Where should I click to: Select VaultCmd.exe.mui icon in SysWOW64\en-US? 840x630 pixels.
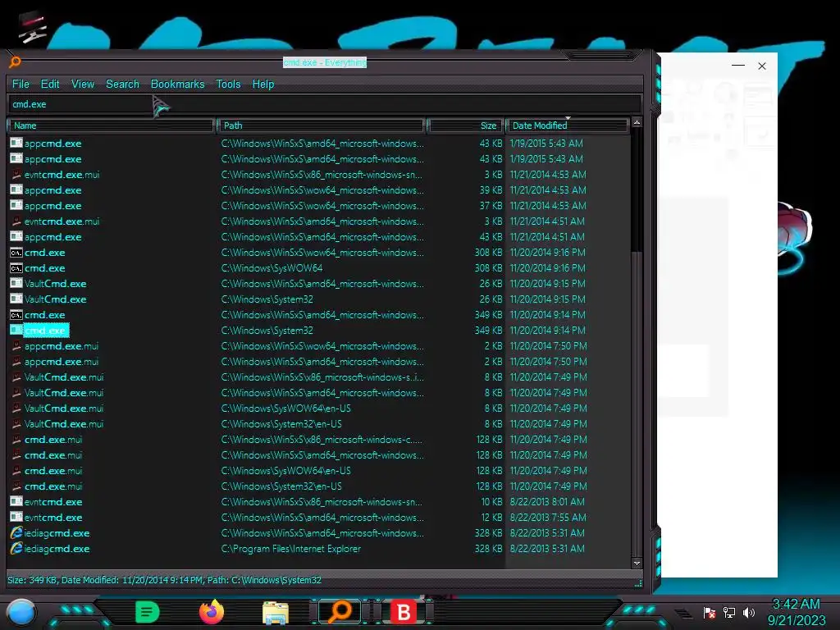pos(16,409)
